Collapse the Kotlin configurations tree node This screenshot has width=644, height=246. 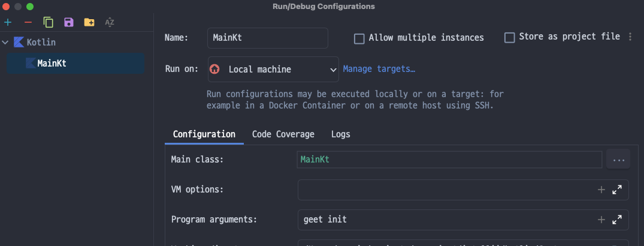[x=6, y=43]
